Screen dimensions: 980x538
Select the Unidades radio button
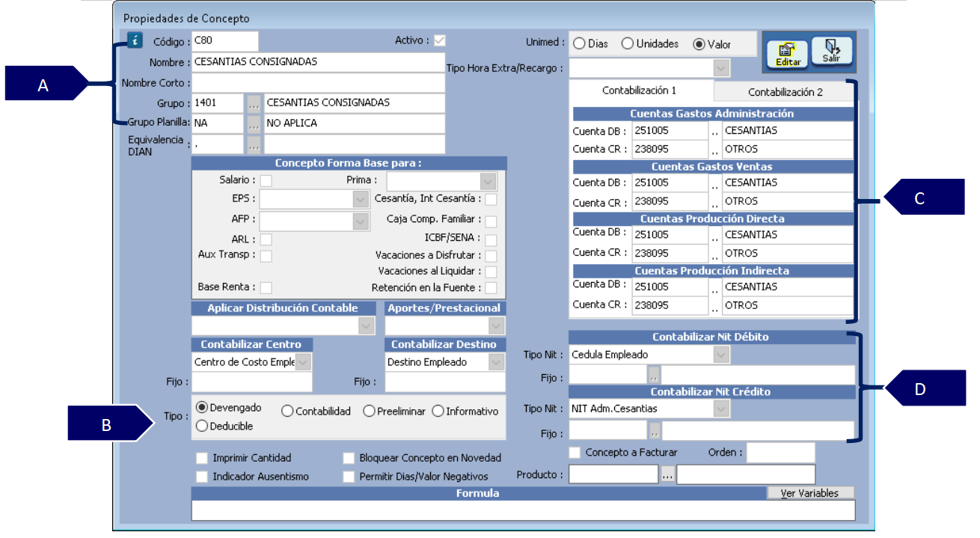(628, 44)
